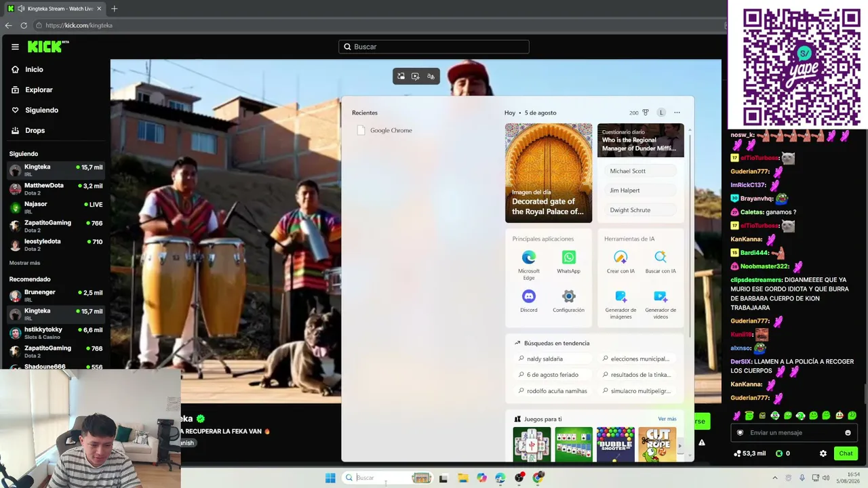Click the Windows taskbar Buscar box
Viewport: 868px width, 488px height.
click(388, 478)
